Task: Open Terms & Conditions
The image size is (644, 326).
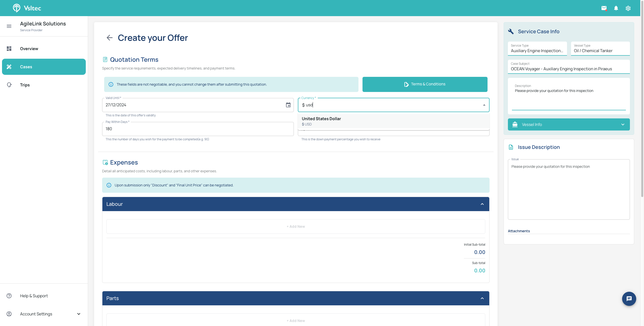Action: click(x=425, y=84)
